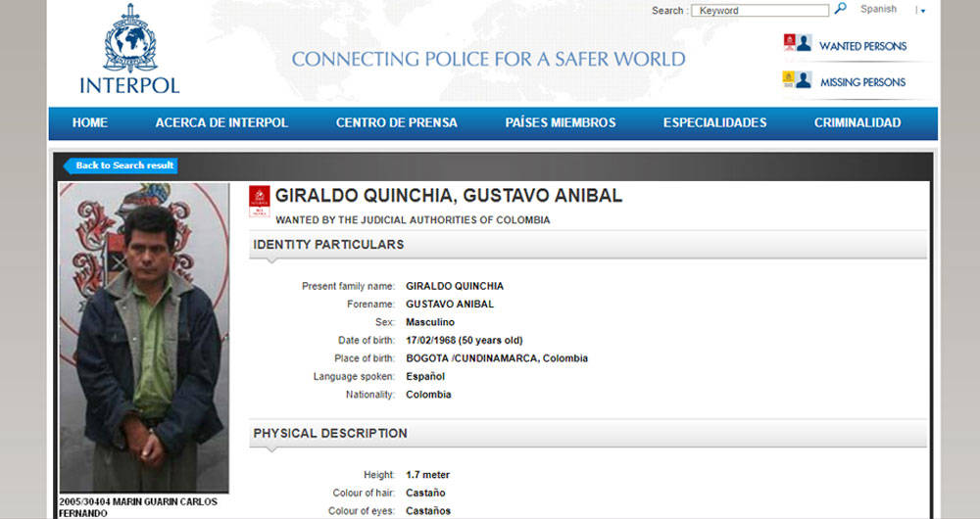
Task: Click the Spanish language selector
Action: [878, 9]
